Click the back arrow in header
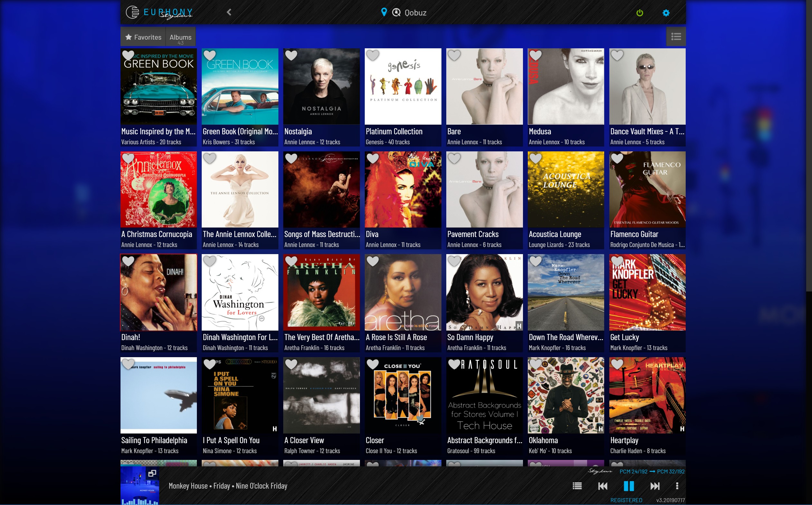Screen dimensions: 812x505 229,12
